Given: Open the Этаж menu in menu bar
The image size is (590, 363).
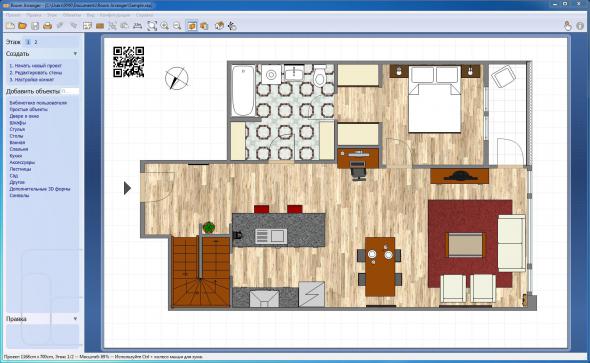Looking at the screenshot, I should pyautogui.click(x=52, y=15).
